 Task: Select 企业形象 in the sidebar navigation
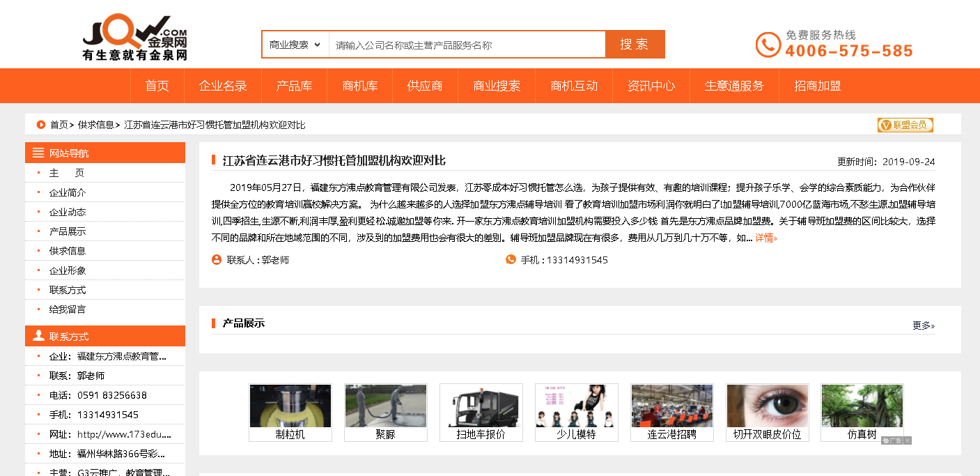(x=68, y=270)
